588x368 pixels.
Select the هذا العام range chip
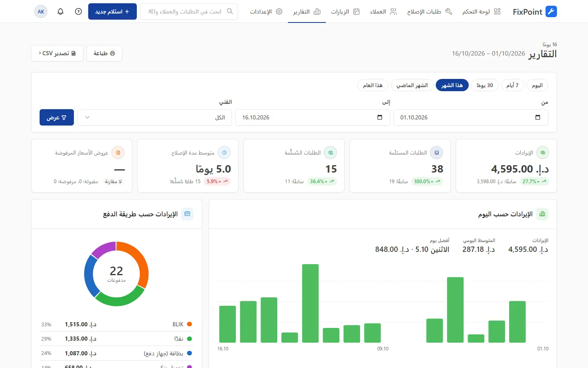pos(373,85)
